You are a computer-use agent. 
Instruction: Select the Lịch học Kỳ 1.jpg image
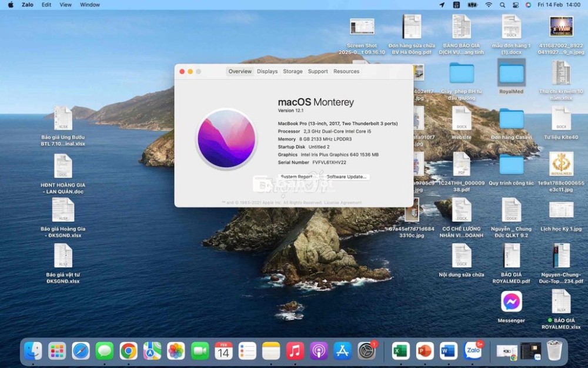click(x=561, y=217)
